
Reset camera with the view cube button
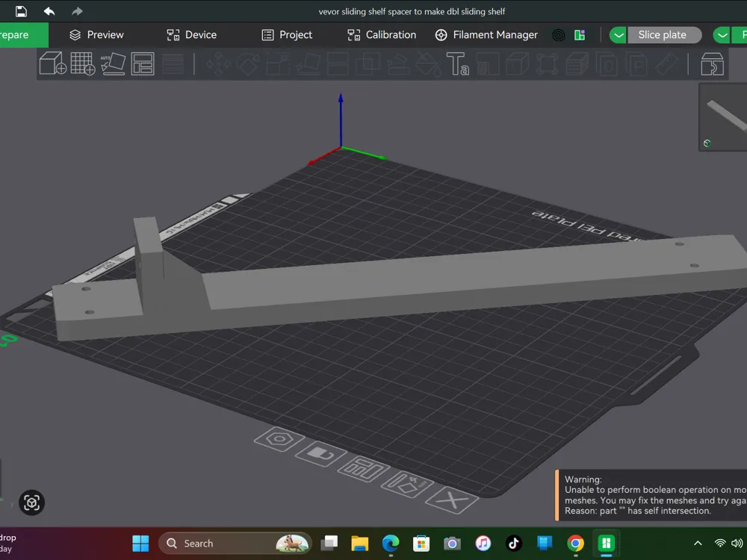click(31, 503)
